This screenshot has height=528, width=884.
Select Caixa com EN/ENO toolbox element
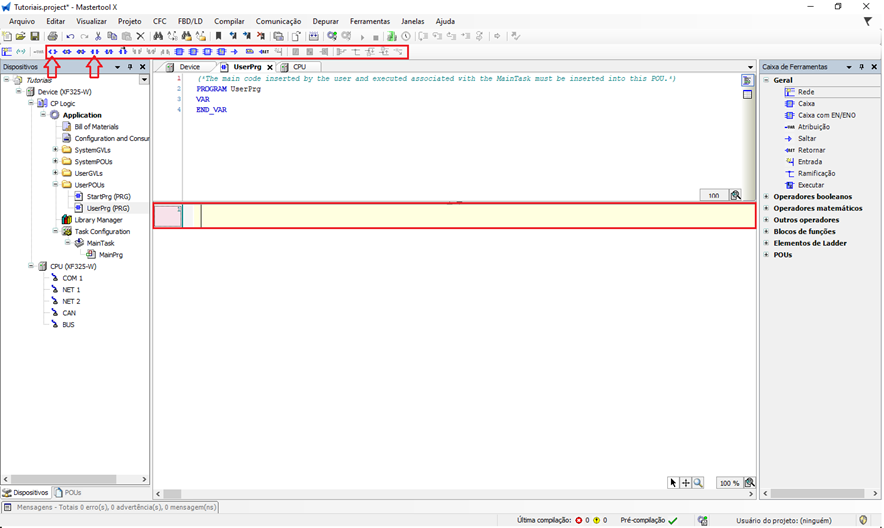tap(825, 115)
